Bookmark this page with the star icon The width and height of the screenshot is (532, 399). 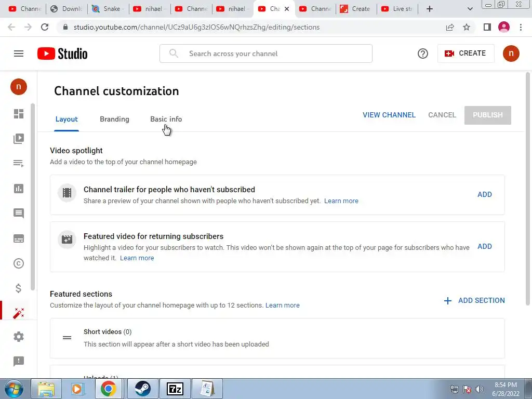467,27
